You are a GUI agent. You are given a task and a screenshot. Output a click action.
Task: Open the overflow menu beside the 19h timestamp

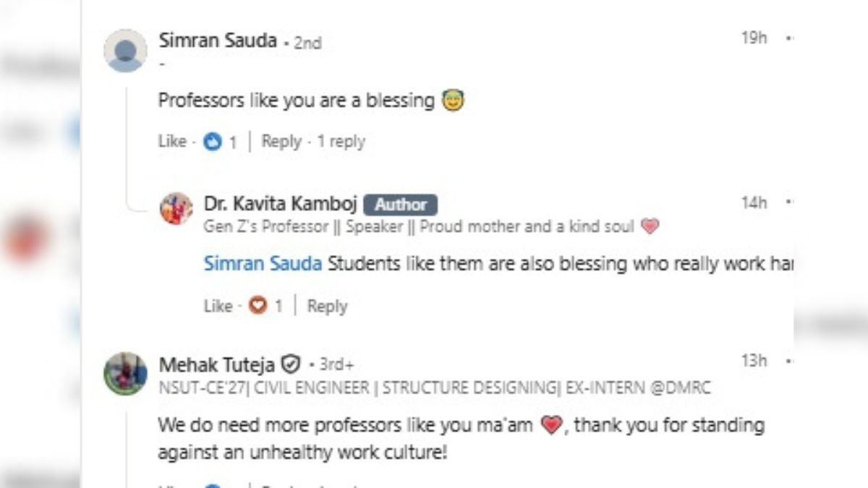click(x=789, y=38)
